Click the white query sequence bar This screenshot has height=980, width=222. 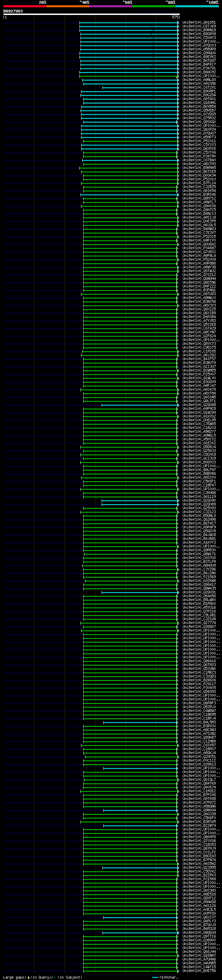coord(91,14)
